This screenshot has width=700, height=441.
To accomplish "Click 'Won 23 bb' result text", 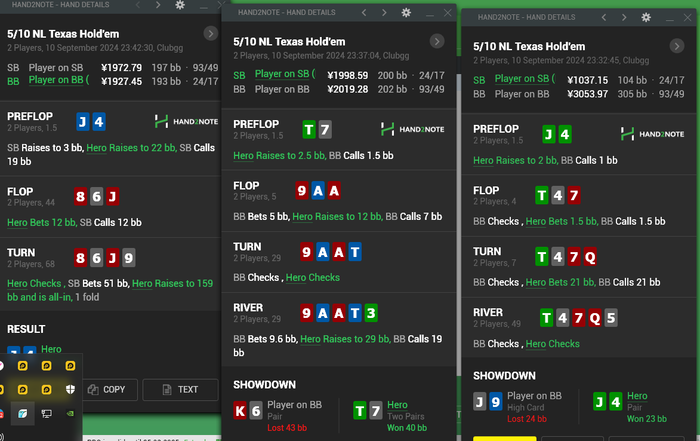I will (647, 419).
